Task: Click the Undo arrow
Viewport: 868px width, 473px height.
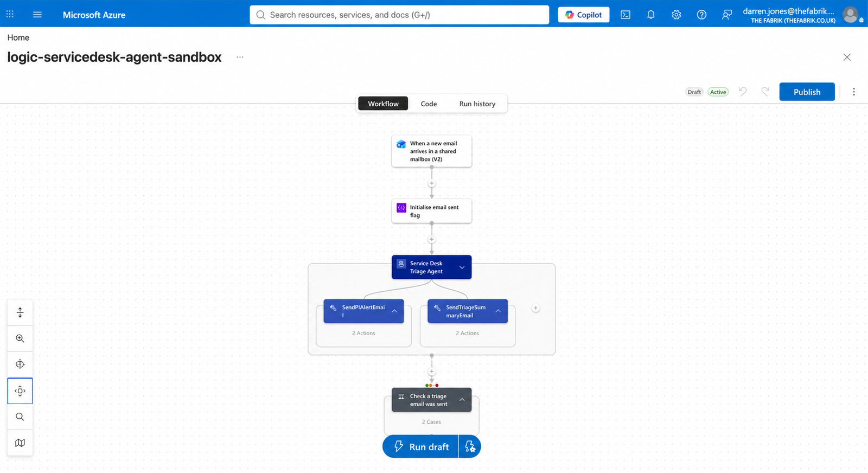Action: 743,92
